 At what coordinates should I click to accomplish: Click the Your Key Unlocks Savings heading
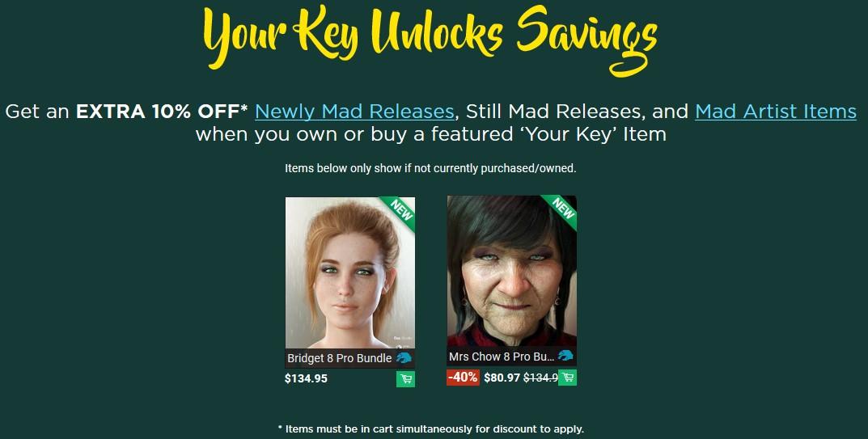click(x=430, y=36)
